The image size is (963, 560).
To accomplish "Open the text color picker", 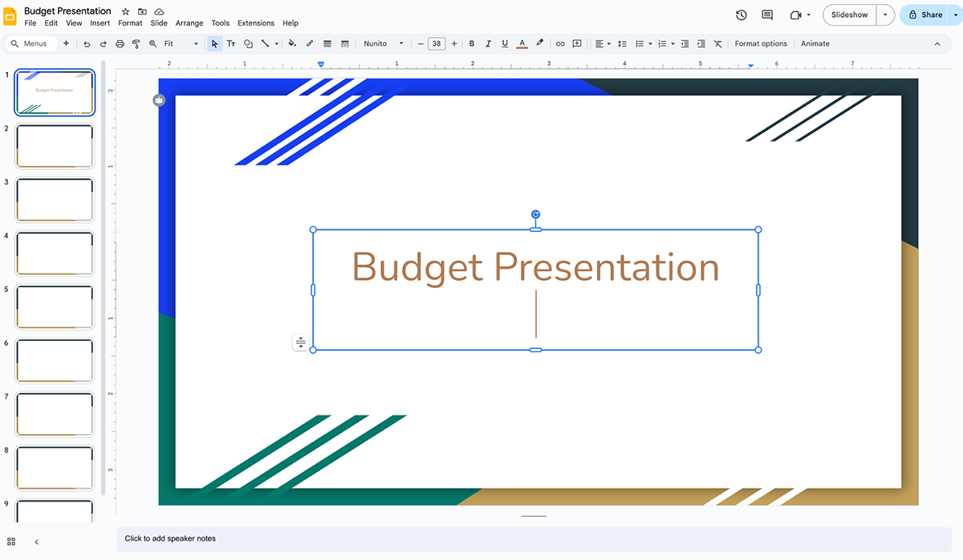I will point(522,43).
